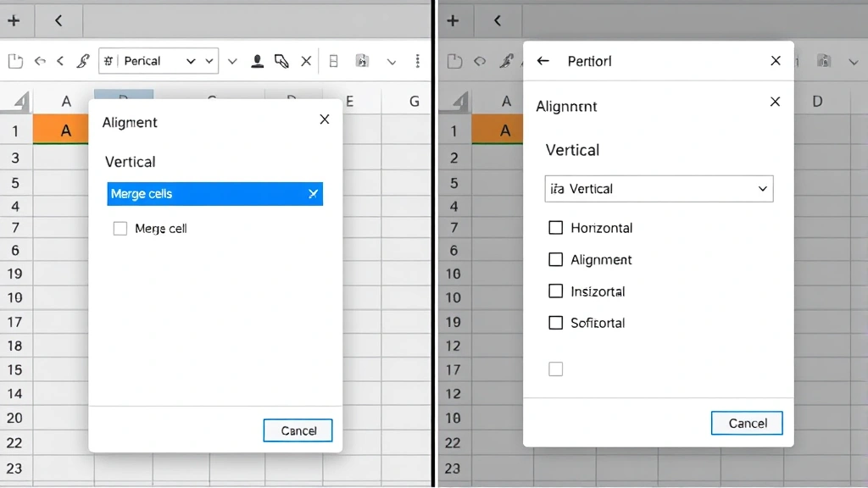Expand the chevron next to the image icon
This screenshot has height=488, width=868.
click(391, 60)
